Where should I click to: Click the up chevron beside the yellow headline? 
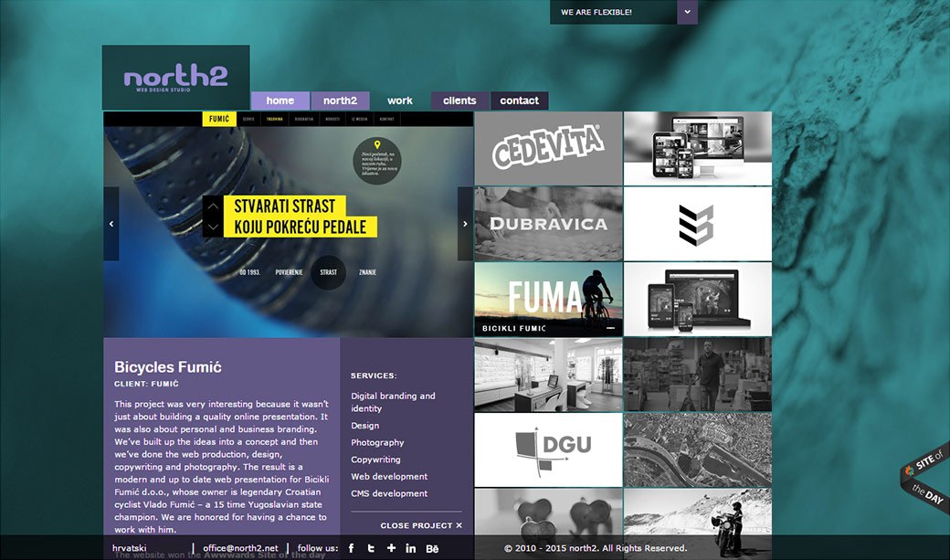214,207
